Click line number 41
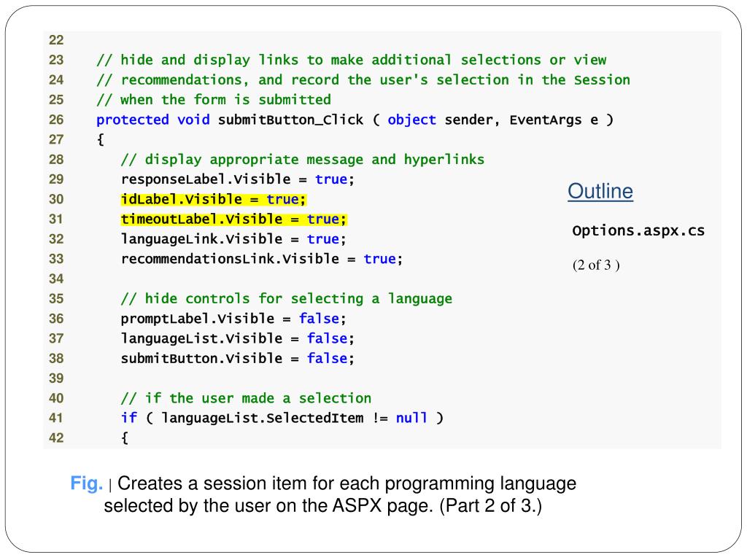The width and height of the screenshot is (747, 560). (x=56, y=419)
